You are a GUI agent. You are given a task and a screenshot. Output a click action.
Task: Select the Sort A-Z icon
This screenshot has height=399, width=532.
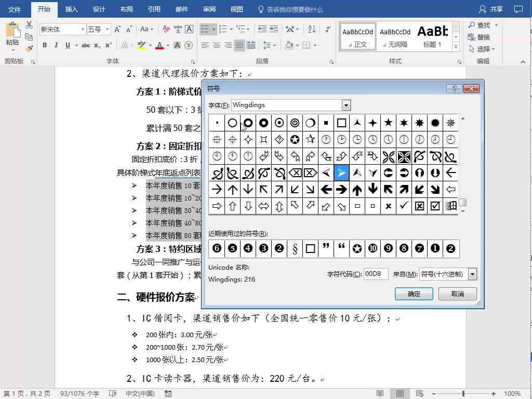[x=312, y=29]
